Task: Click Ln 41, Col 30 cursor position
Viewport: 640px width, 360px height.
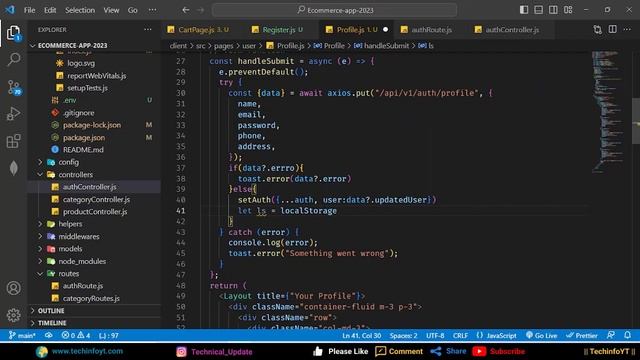Action: click(x=362, y=336)
